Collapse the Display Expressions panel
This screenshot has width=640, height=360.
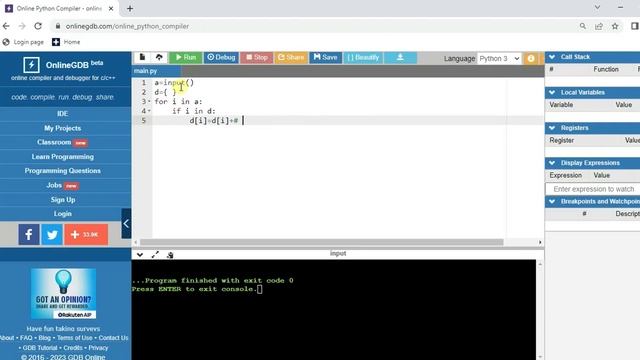(552, 163)
